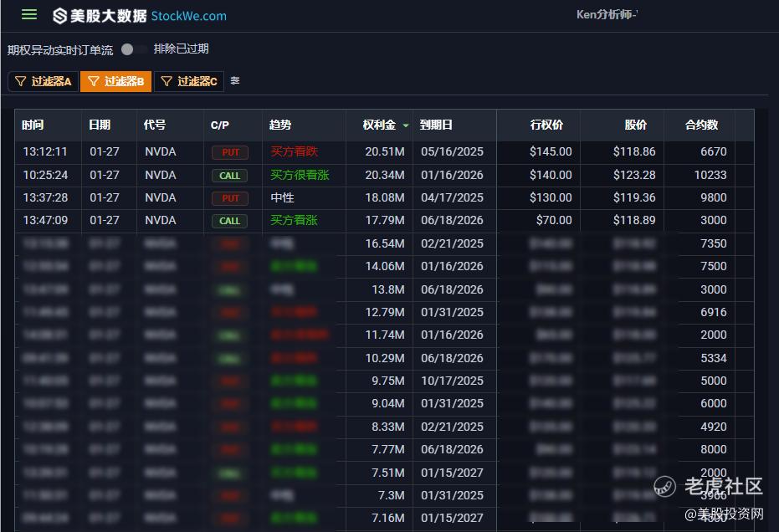779x532 pixels.
Task: Sort table by 到期日 column header
Action: coord(436,125)
